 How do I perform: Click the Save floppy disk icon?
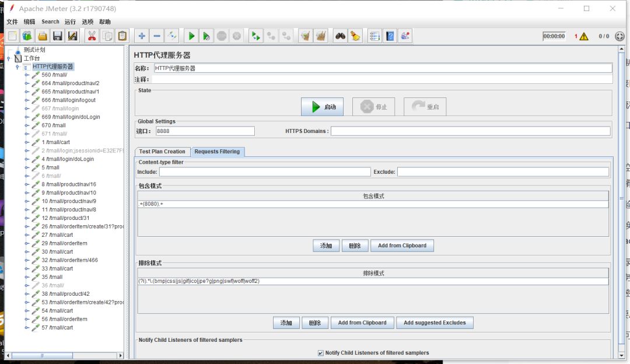coord(57,36)
